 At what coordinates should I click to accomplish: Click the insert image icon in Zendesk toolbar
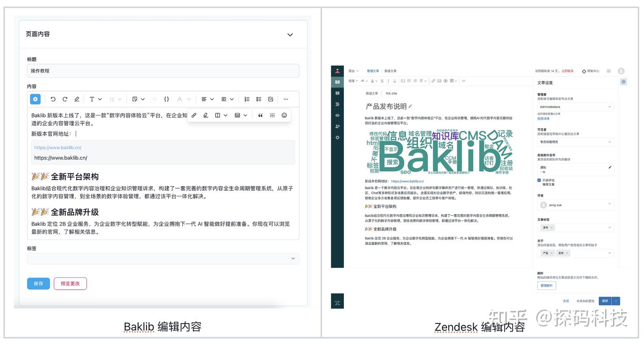440,80
